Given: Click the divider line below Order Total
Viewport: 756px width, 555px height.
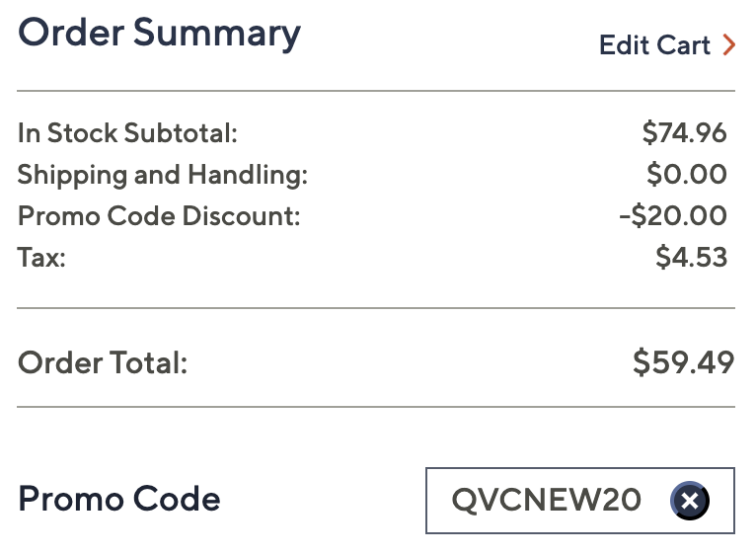Looking at the screenshot, I should [x=376, y=407].
